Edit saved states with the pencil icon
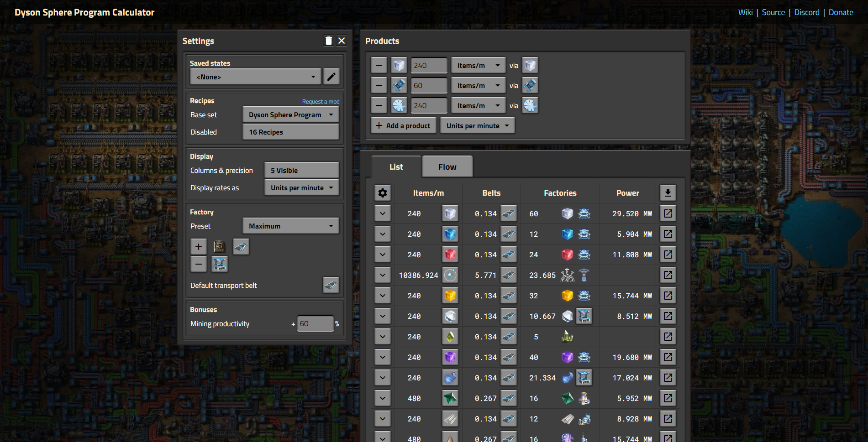The image size is (868, 442). pos(331,77)
